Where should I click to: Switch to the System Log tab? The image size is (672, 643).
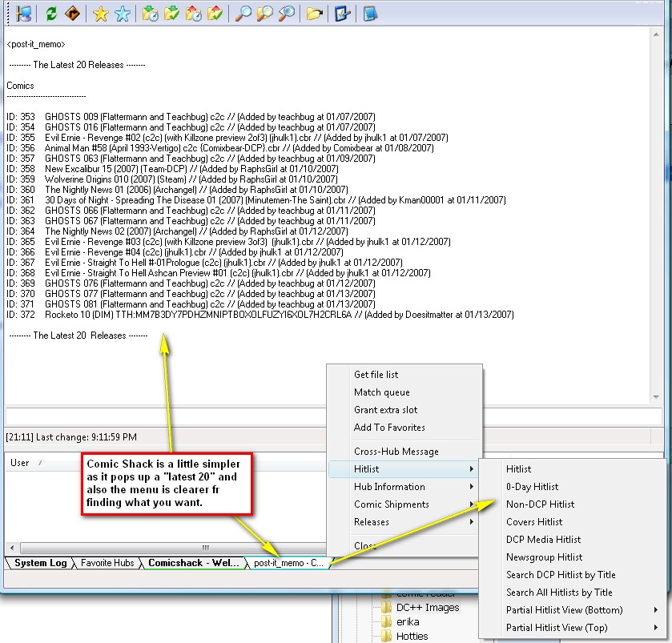[x=40, y=563]
